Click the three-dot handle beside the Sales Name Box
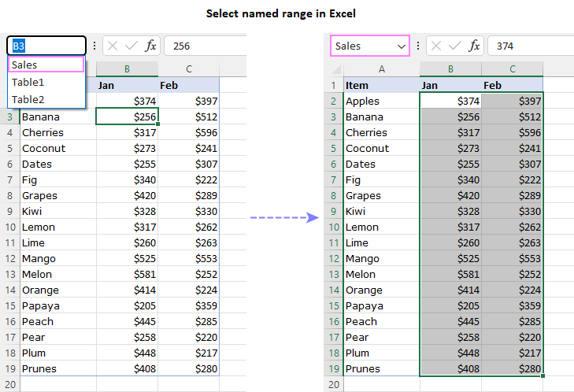This screenshot has height=392, width=574. click(417, 46)
